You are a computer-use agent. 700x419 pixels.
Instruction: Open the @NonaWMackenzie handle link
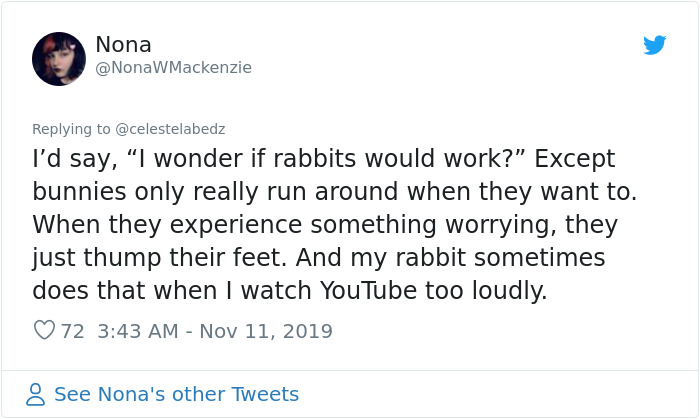pos(173,68)
